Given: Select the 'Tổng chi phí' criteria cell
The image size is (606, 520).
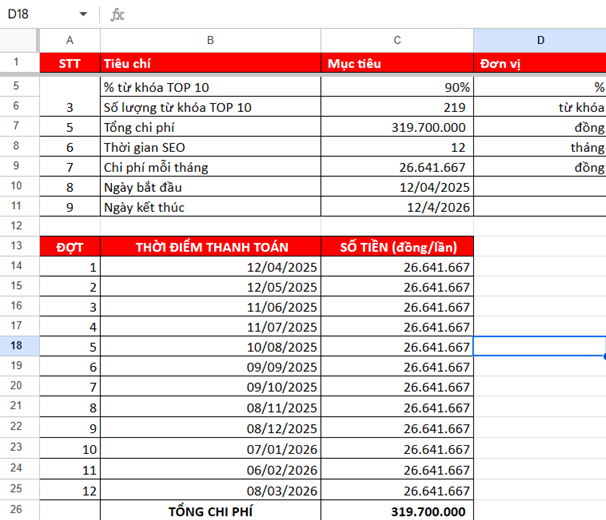Looking at the screenshot, I should (211, 127).
